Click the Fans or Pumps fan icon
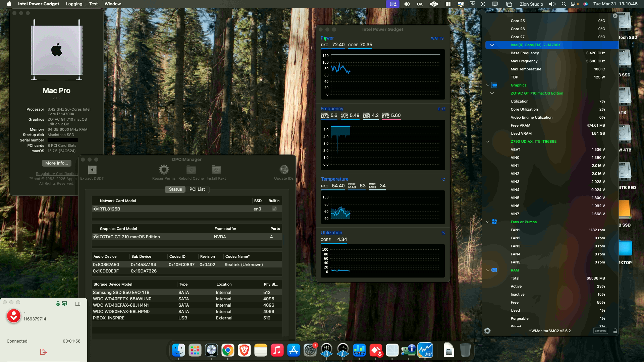 point(494,222)
